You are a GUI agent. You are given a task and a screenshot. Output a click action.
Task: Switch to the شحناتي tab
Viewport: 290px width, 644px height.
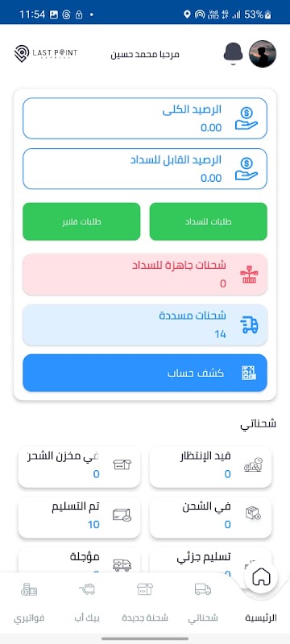pyautogui.click(x=203, y=602)
